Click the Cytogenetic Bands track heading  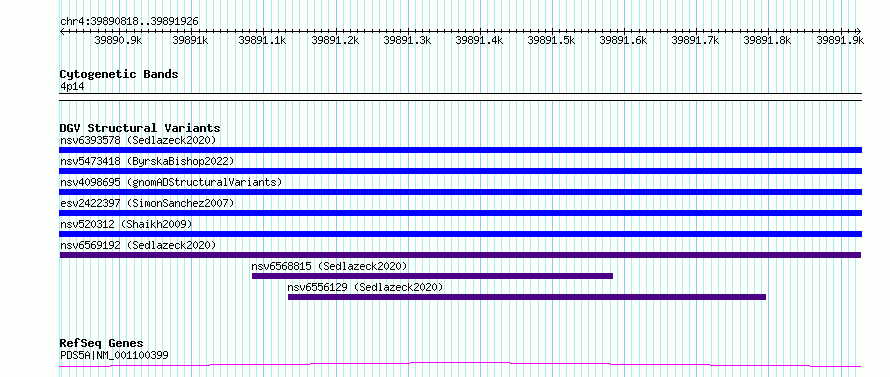119,74
